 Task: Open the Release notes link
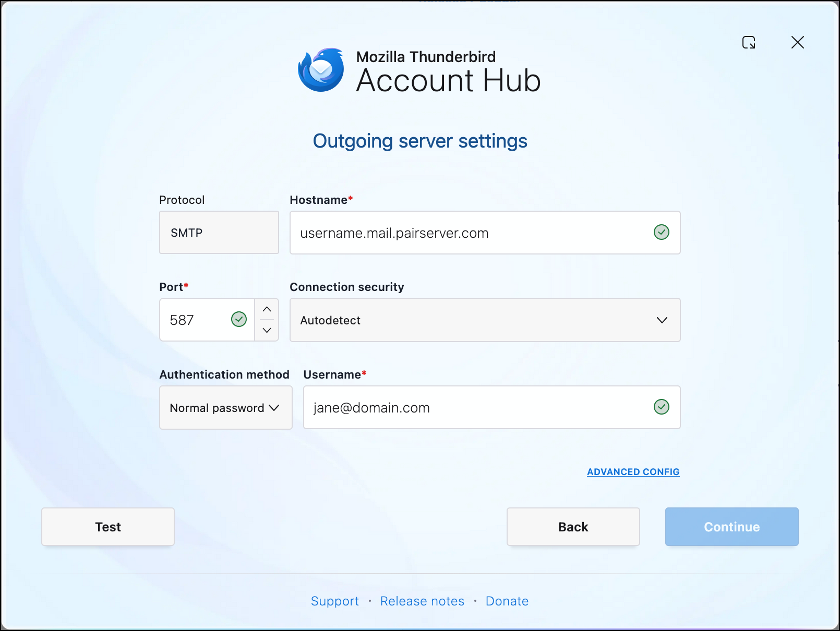[x=422, y=601]
